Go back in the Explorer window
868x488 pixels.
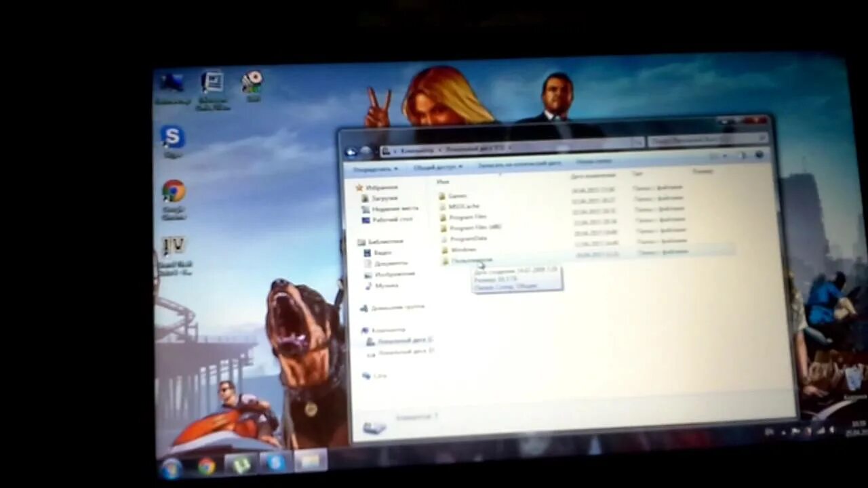[351, 152]
